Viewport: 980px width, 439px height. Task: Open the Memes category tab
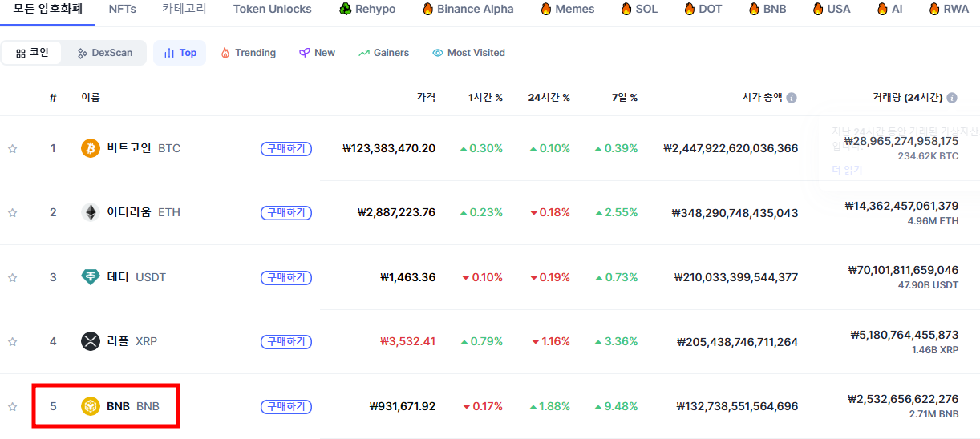coord(568,9)
